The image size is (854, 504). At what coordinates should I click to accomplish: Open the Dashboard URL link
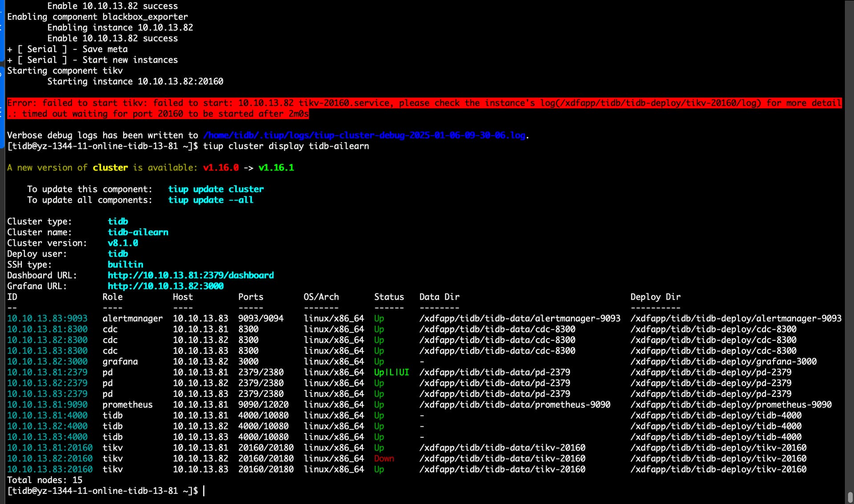click(x=190, y=275)
